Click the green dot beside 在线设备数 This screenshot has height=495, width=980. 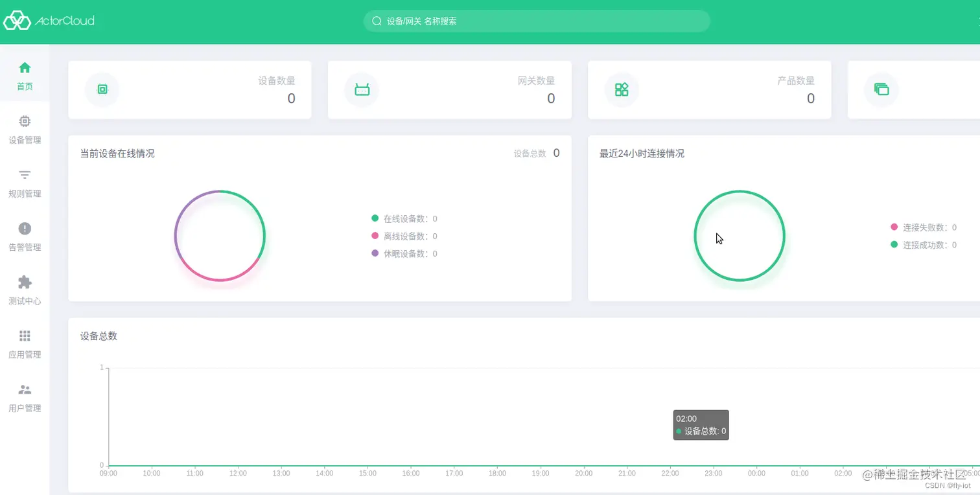pos(375,218)
